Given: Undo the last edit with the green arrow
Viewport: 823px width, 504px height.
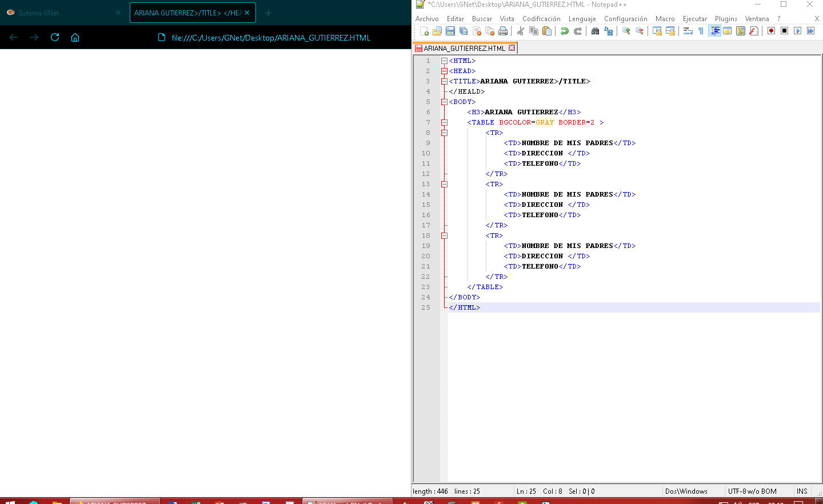Looking at the screenshot, I should point(565,31).
